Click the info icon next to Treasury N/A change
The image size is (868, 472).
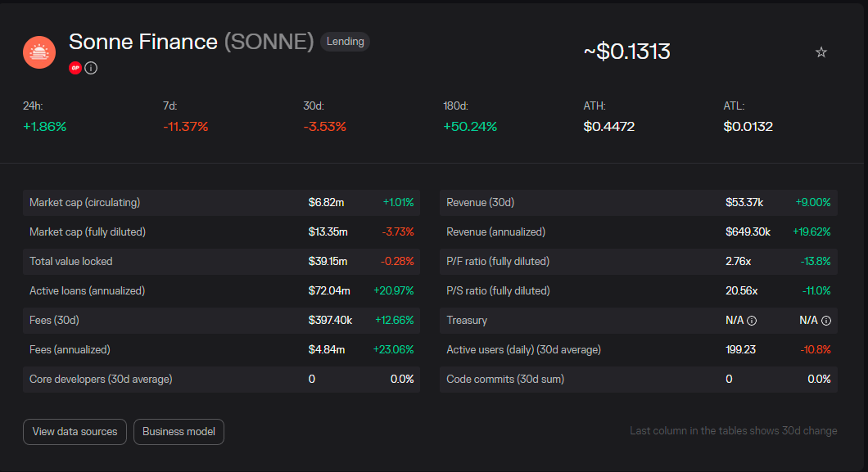826,321
